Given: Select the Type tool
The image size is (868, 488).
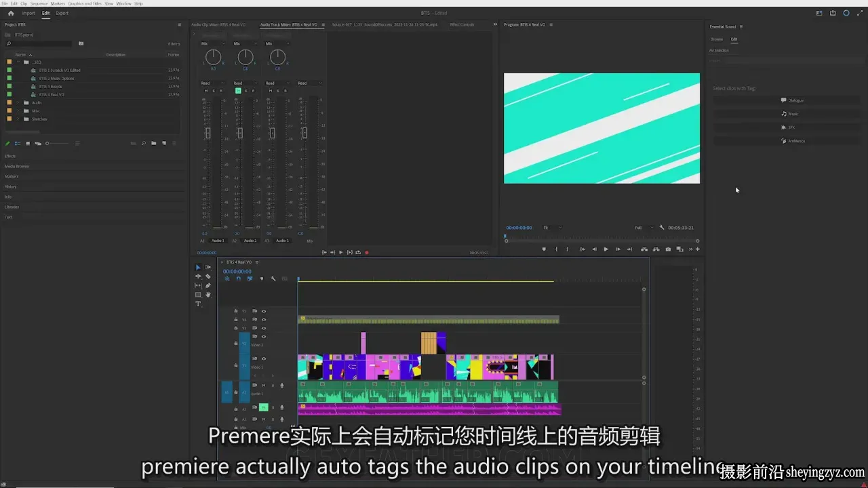Looking at the screenshot, I should point(198,304).
